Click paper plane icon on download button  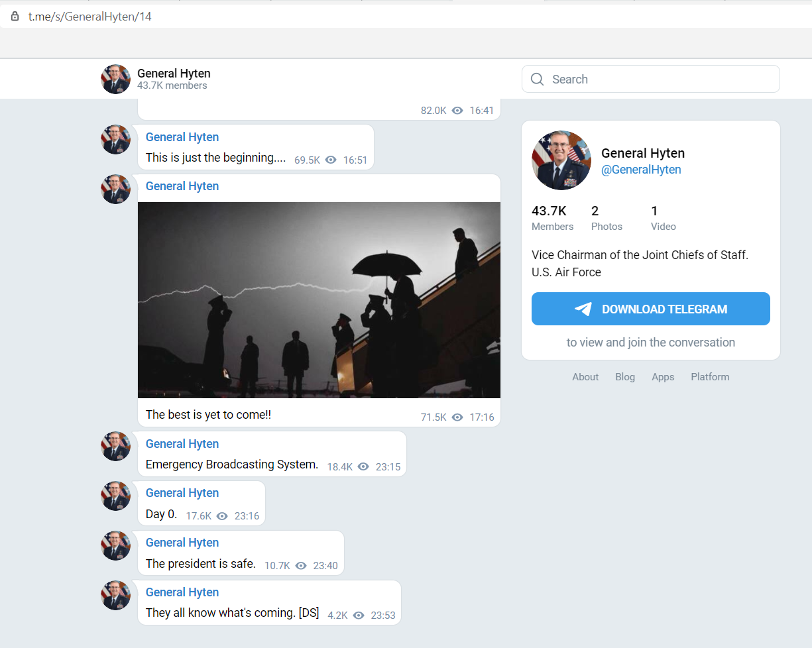coord(583,309)
